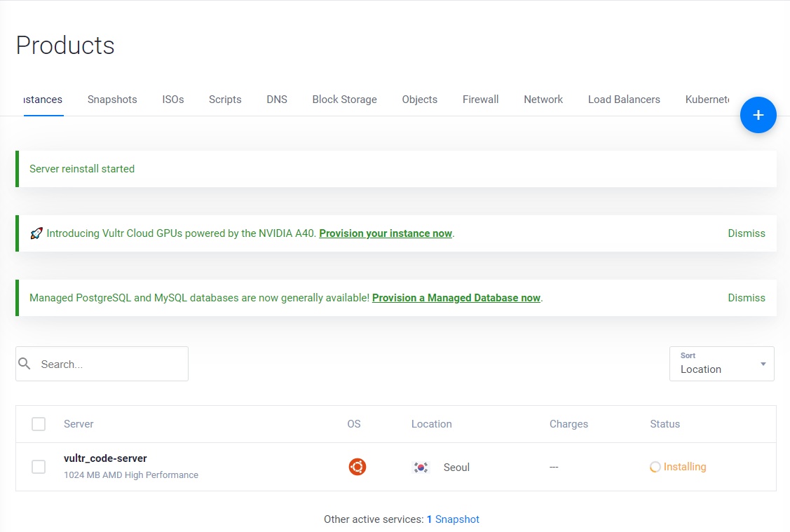The height and width of the screenshot is (532, 790).
Task: Select the Firewall tab
Action: (481, 100)
